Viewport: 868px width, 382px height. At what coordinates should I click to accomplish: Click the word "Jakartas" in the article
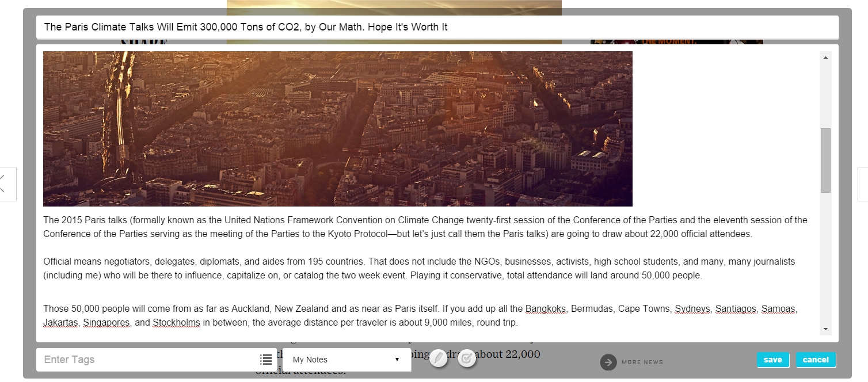(60, 323)
